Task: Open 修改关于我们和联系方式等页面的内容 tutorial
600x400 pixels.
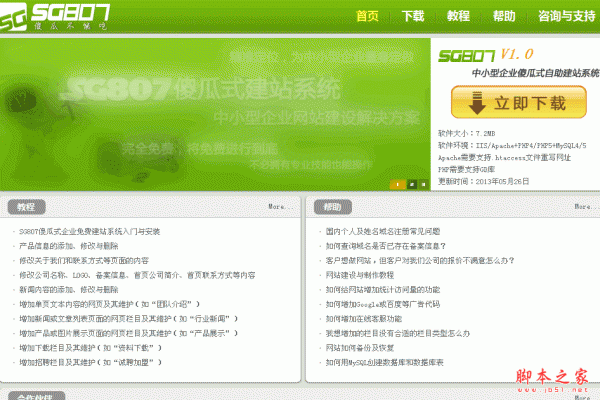Action: 84,261
